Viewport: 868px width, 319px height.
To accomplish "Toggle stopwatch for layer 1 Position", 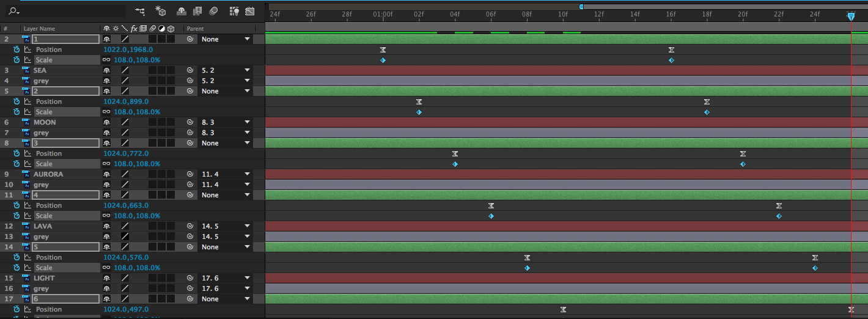I will click(17, 50).
